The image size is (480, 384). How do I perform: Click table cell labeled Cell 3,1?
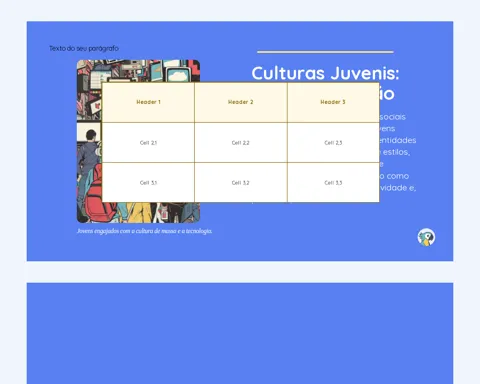click(x=148, y=182)
